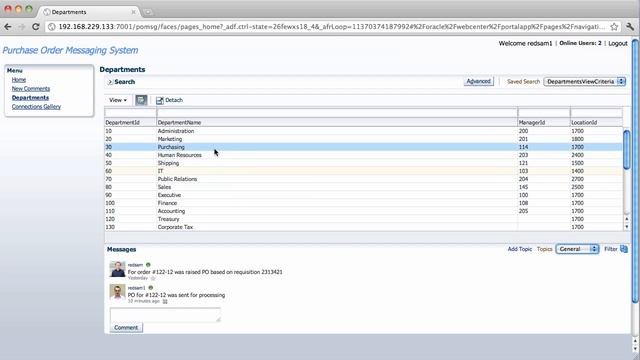Click the Logout link
640x360 pixels.
tap(618, 43)
